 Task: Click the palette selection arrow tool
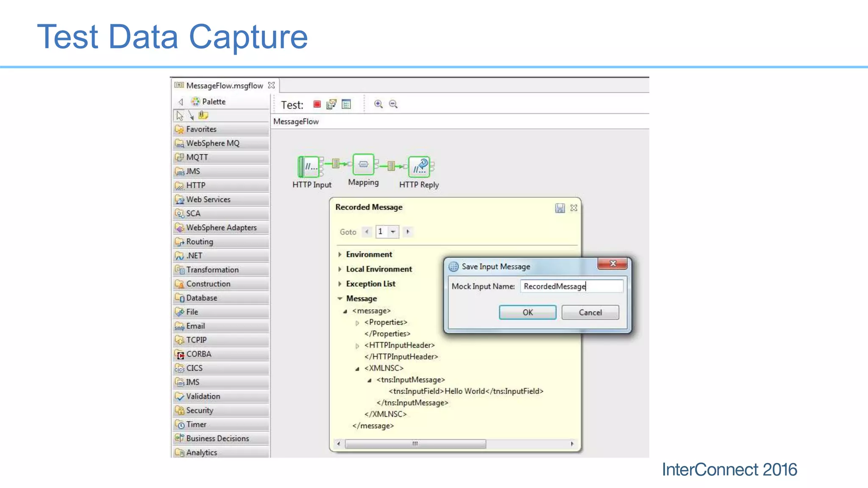[x=180, y=115]
